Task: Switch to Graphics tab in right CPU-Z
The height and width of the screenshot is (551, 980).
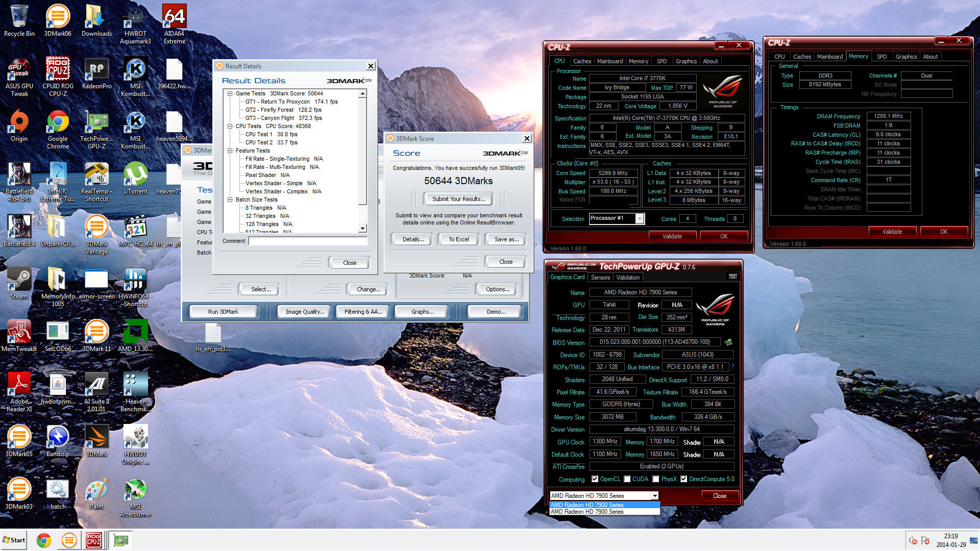Action: [x=906, y=57]
